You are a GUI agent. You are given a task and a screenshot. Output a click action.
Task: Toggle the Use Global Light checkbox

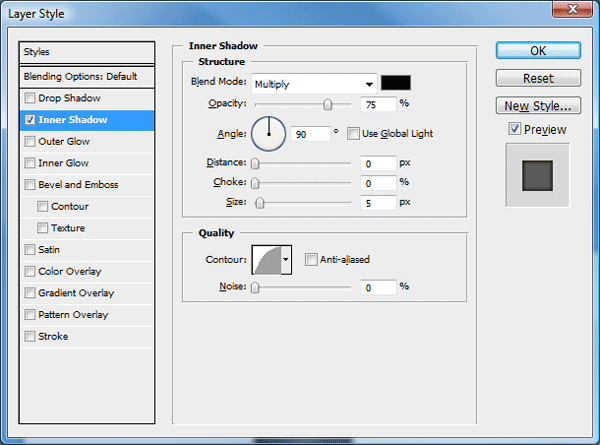353,134
